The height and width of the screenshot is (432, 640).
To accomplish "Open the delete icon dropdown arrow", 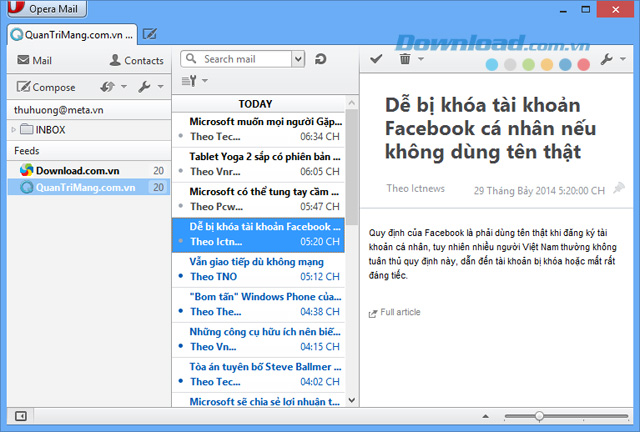I will (x=421, y=59).
